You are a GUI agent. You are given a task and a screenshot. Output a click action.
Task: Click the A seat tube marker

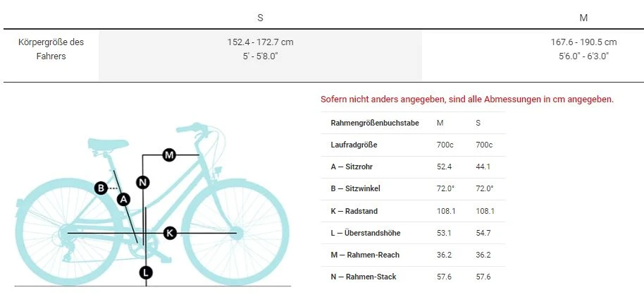pyautogui.click(x=124, y=199)
